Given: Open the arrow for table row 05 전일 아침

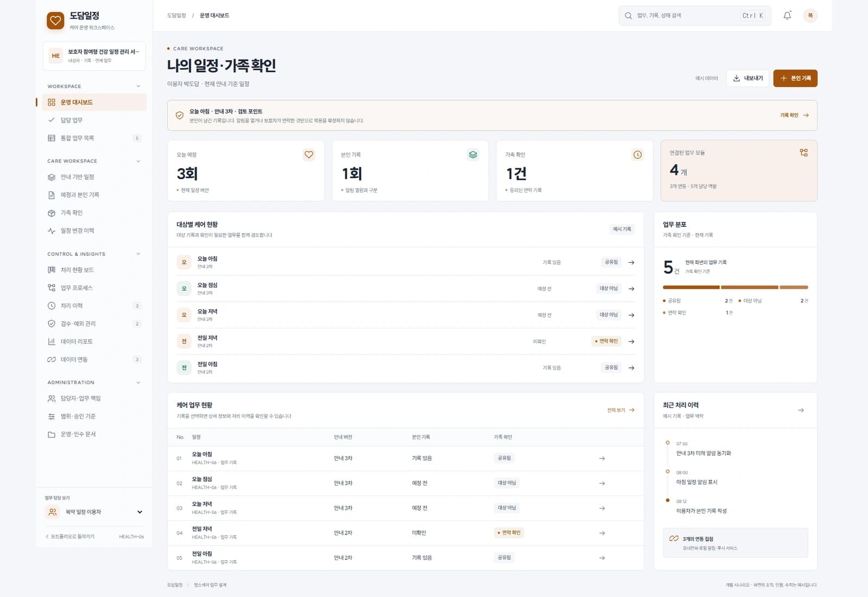Looking at the screenshot, I should pos(602,558).
